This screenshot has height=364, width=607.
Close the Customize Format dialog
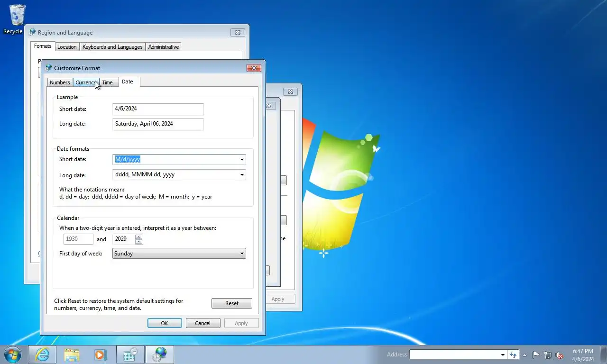(x=254, y=68)
